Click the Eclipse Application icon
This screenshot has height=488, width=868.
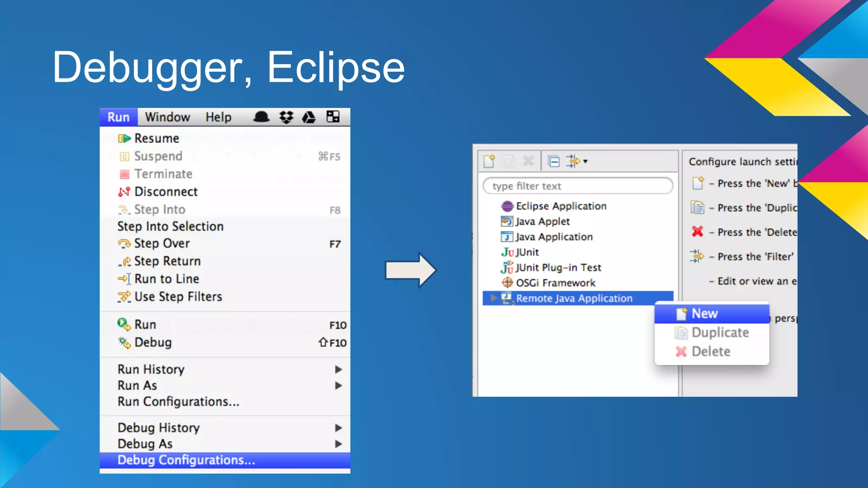coord(507,206)
